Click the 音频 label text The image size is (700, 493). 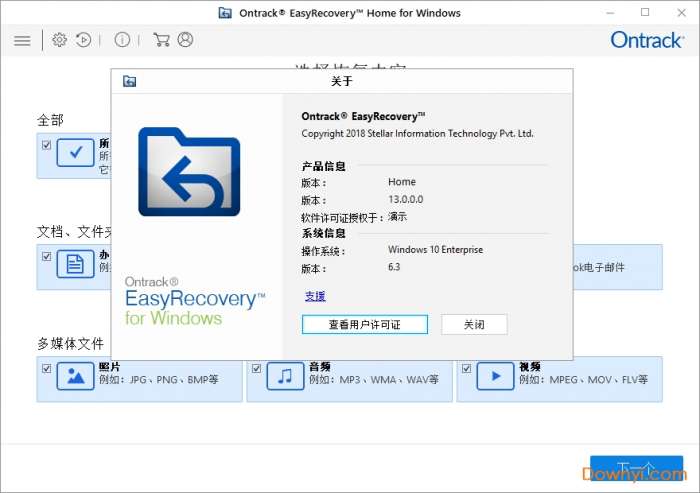tap(320, 367)
